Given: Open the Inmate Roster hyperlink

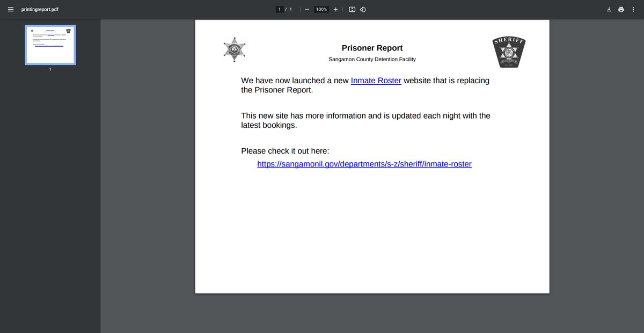Looking at the screenshot, I should coord(376,81).
